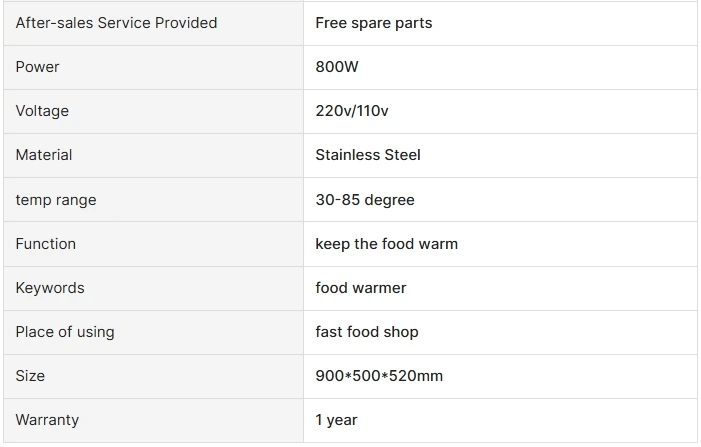Click the 'Power' row label
Screen dimensions: 701x447
tap(37, 67)
